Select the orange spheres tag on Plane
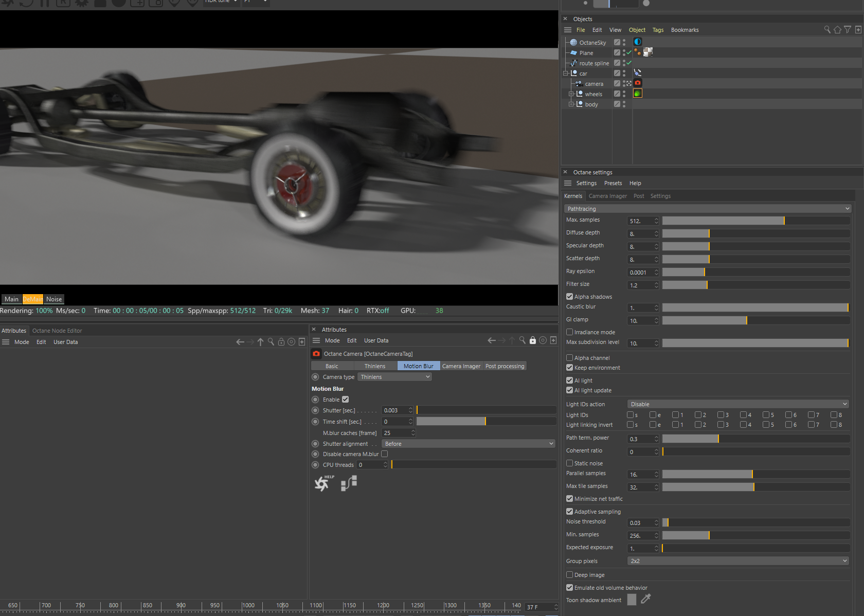Screen dimensions: 864x616 point(638,52)
